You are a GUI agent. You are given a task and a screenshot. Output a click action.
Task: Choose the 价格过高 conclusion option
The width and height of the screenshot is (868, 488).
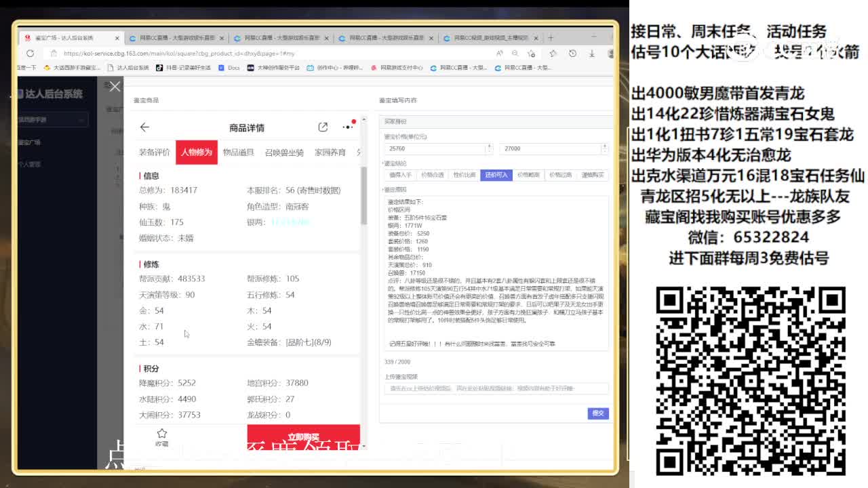coord(560,175)
